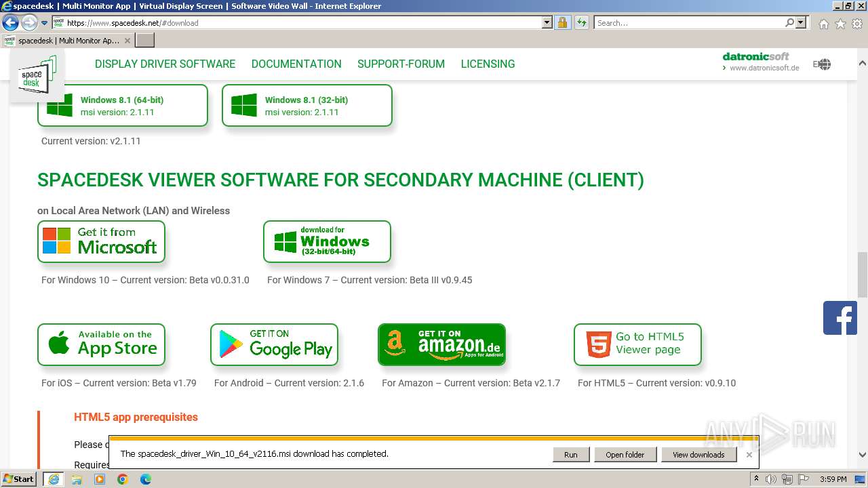Expand the address bar autocomplete dropdown
868x488 pixels.
coord(547,23)
